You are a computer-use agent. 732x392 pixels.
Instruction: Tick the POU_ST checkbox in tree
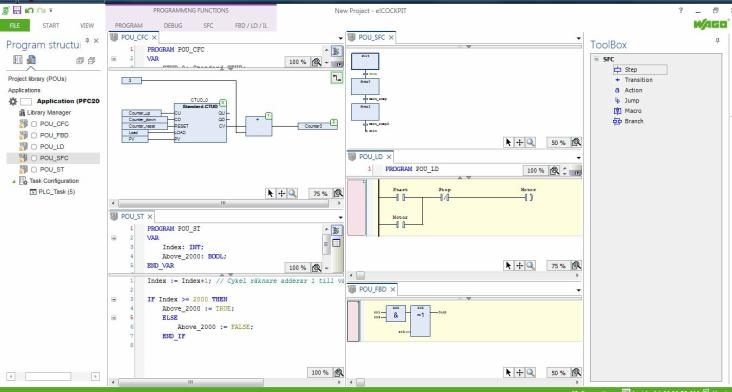[34, 169]
